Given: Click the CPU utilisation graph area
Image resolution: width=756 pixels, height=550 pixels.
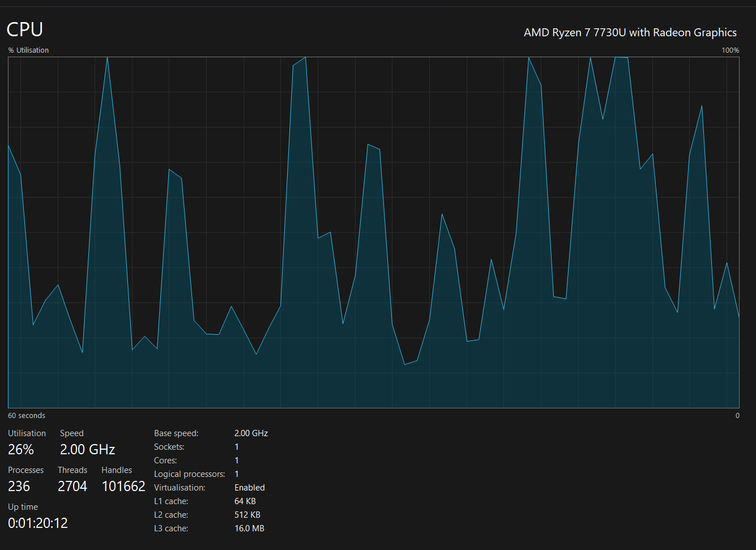Looking at the screenshot, I should point(374,232).
